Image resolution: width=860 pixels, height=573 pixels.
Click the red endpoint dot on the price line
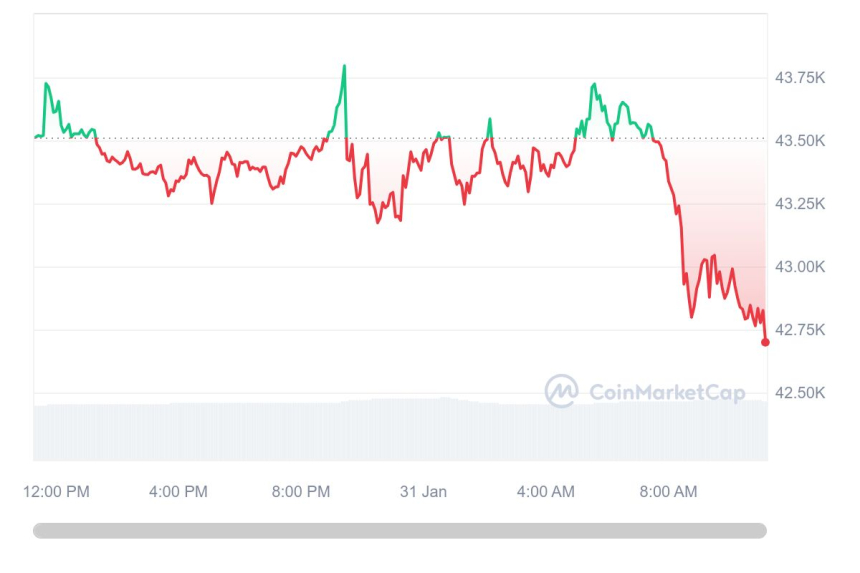point(765,342)
